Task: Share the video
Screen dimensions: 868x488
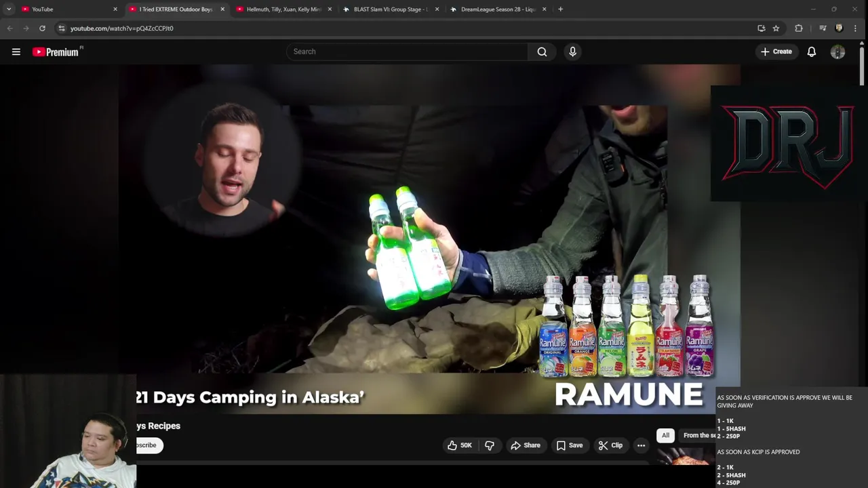Action: (526, 445)
